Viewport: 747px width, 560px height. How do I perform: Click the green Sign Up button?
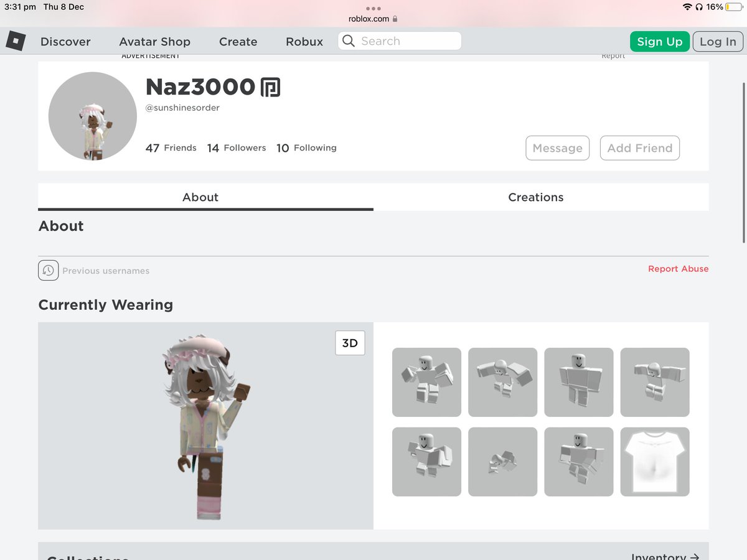660,42
